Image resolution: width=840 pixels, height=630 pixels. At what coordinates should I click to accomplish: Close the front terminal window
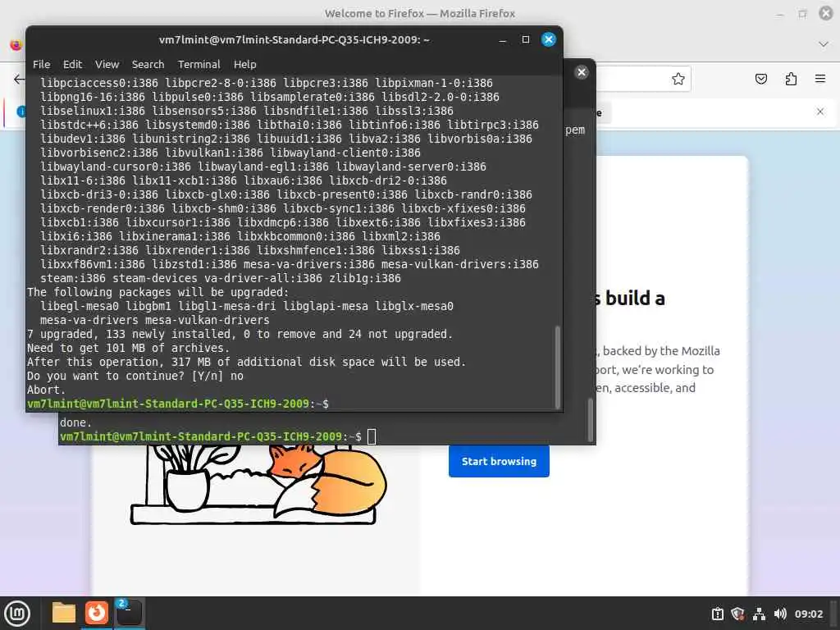point(549,39)
